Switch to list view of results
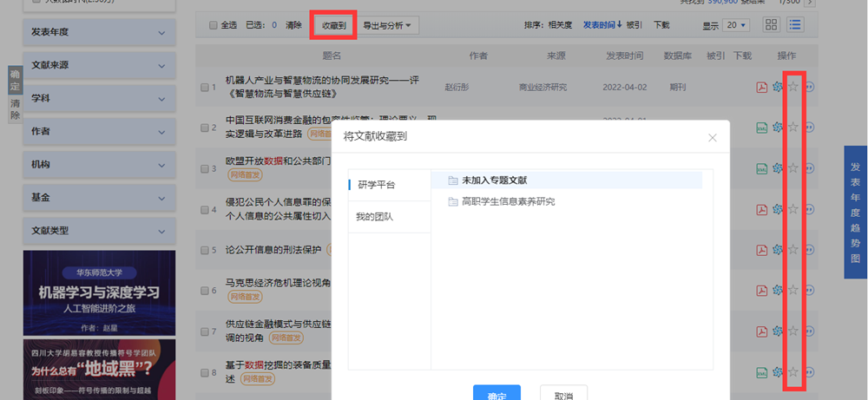This screenshot has width=868, height=400. click(x=796, y=25)
